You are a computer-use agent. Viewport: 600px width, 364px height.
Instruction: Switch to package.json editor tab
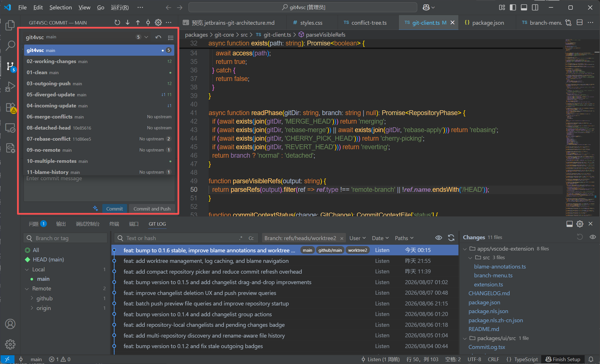pos(488,22)
